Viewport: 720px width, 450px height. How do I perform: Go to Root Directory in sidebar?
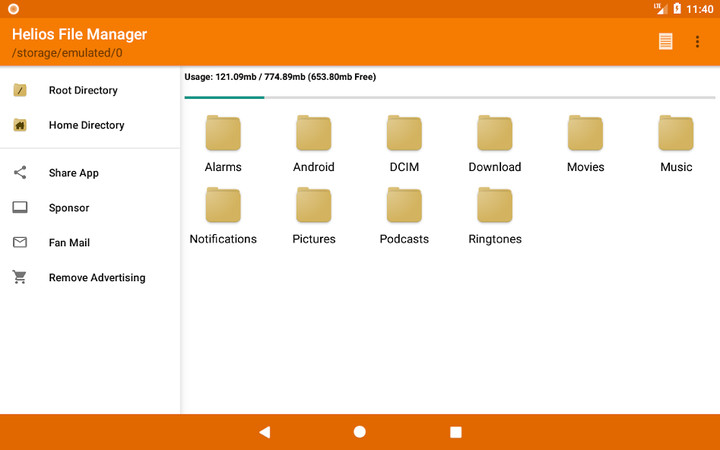pos(83,90)
